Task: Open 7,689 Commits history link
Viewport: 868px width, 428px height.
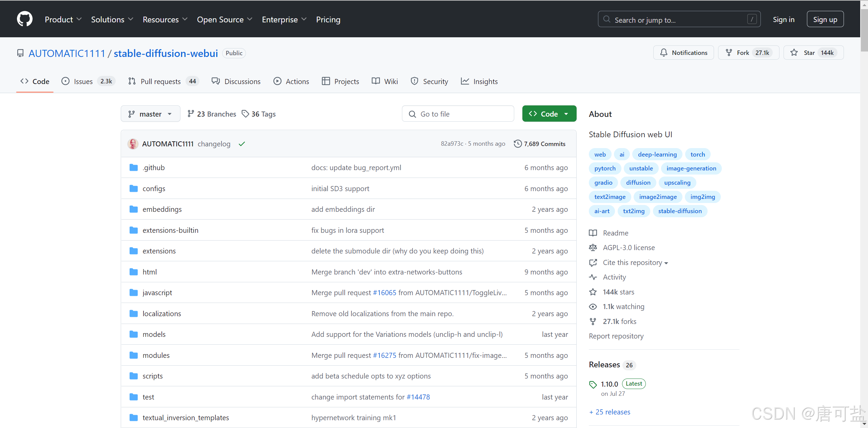Action: pyautogui.click(x=540, y=144)
